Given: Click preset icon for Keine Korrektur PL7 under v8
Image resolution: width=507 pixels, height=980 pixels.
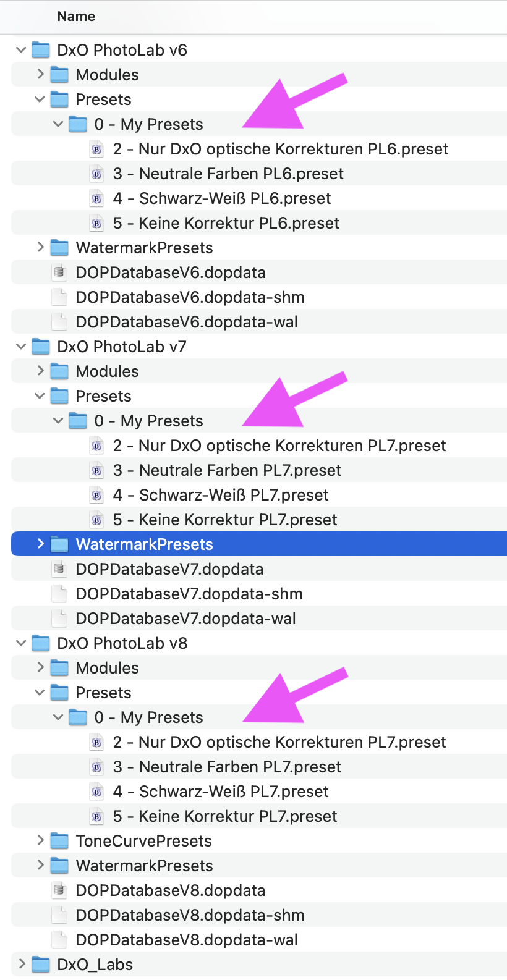Looking at the screenshot, I should [96, 816].
